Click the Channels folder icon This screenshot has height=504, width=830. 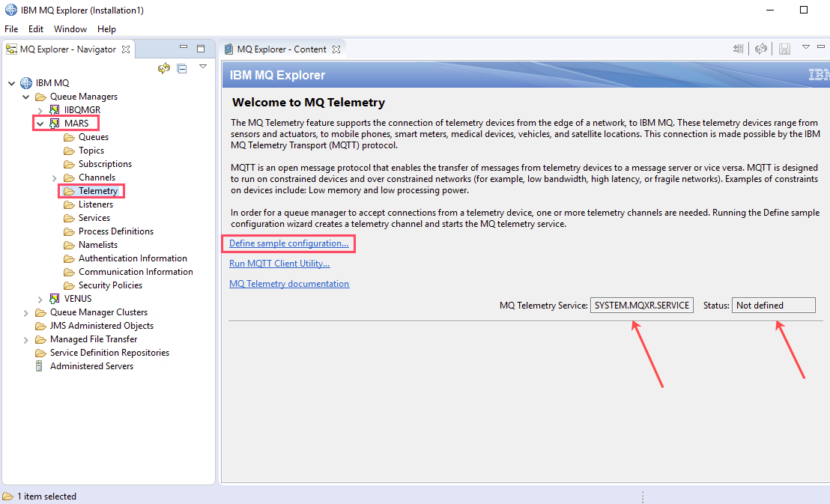(69, 178)
